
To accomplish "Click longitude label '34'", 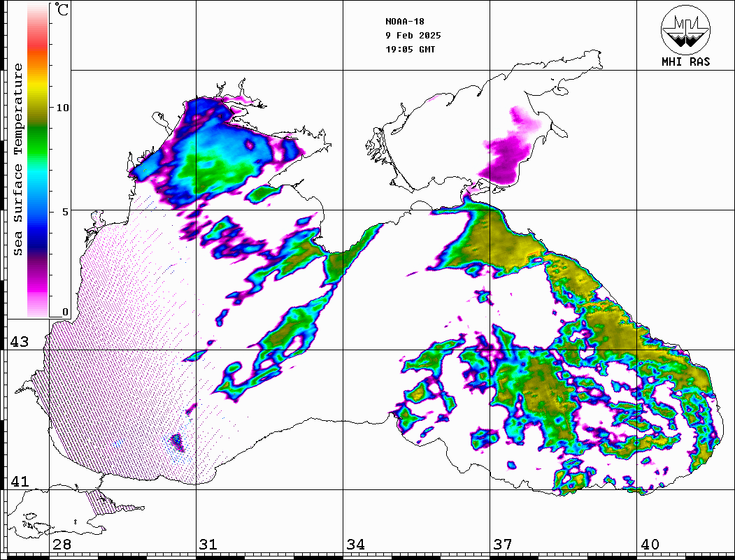I will pos(356,545).
